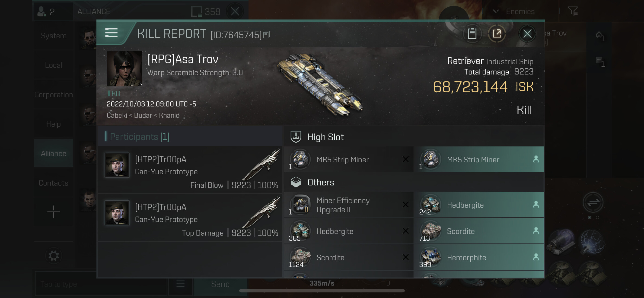Share the kill report via export icon
The height and width of the screenshot is (298, 644).
coord(497,33)
